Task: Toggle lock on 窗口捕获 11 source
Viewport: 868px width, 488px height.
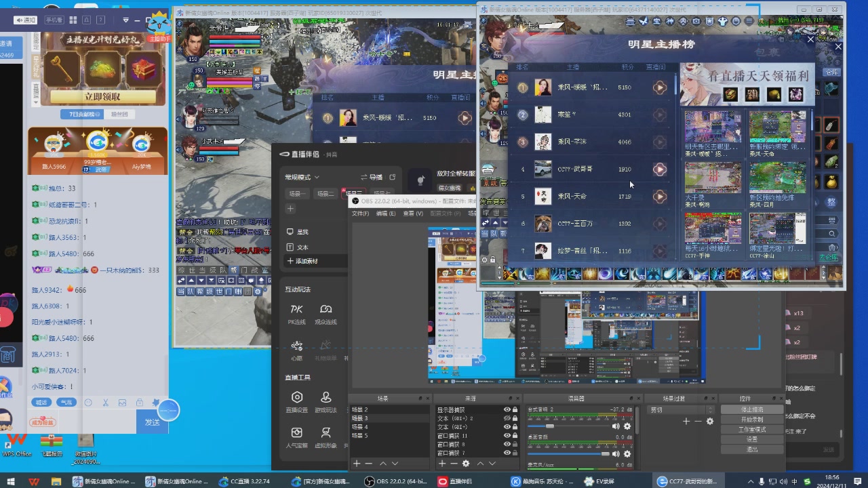Action: click(515, 436)
